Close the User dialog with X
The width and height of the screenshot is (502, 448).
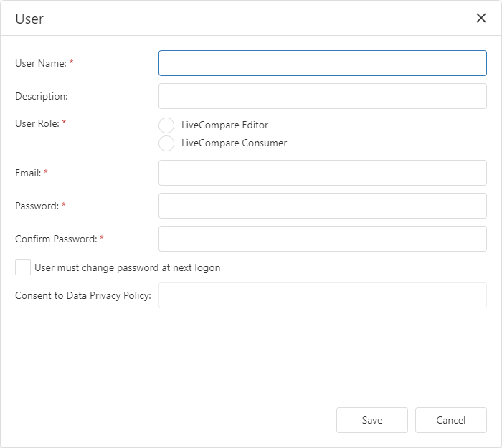pyautogui.click(x=481, y=18)
